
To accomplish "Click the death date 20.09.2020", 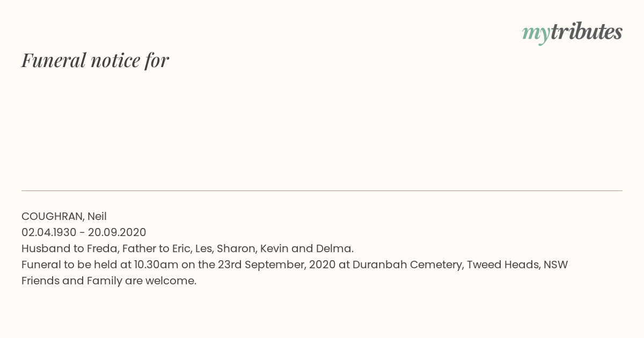I will tap(117, 232).
